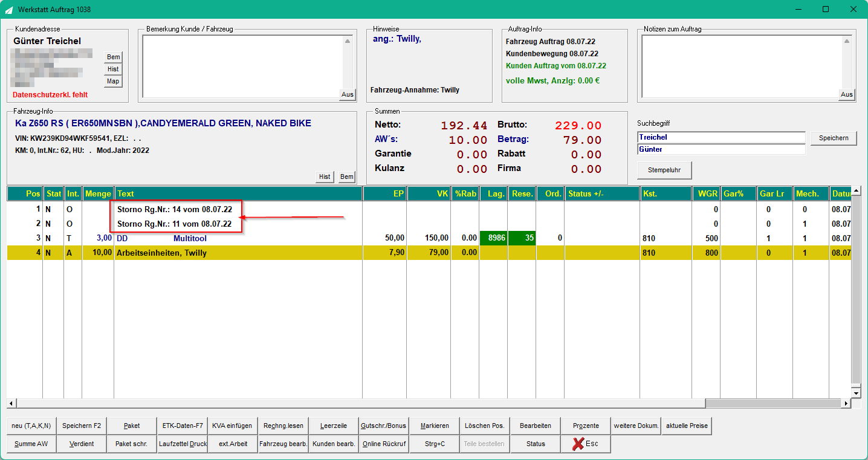Screen dimensions: 868x460
Task: Select row Storno Rg.Nr.: 11 vom 08.07.22
Action: 429,224
